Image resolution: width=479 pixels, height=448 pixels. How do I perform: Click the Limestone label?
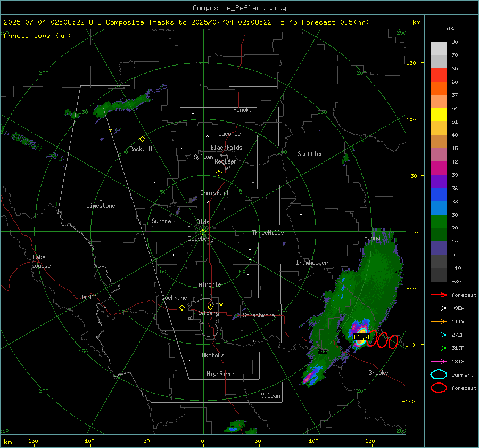(101, 206)
